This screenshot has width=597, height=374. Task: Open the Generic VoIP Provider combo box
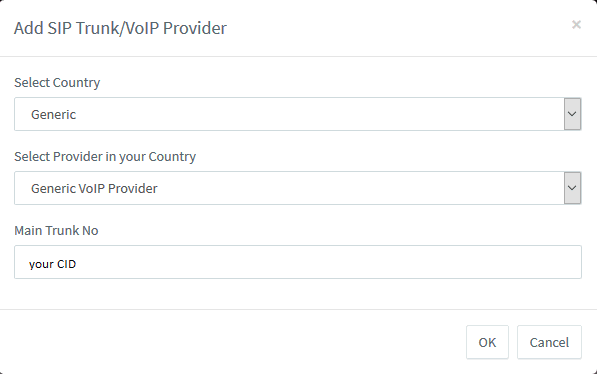coord(298,188)
